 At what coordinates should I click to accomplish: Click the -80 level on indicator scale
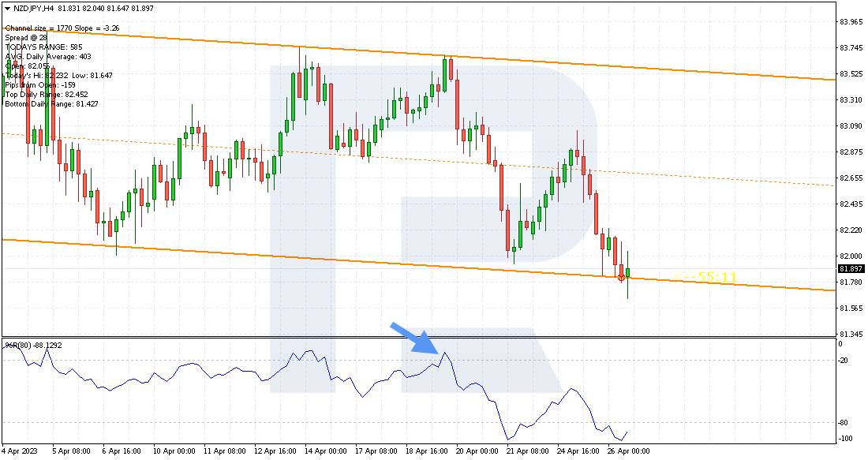tap(843, 423)
